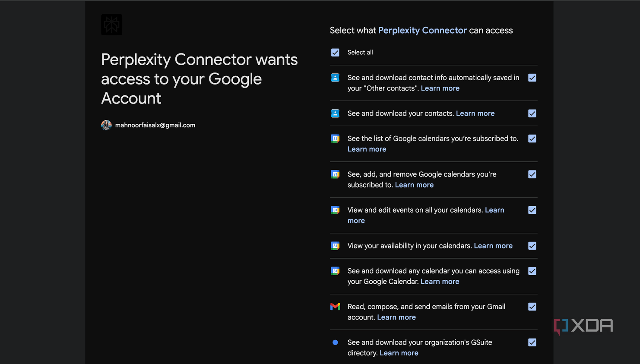
Task: Click calendar icon beside "See, add, and remove Google calendars"
Action: (x=335, y=174)
